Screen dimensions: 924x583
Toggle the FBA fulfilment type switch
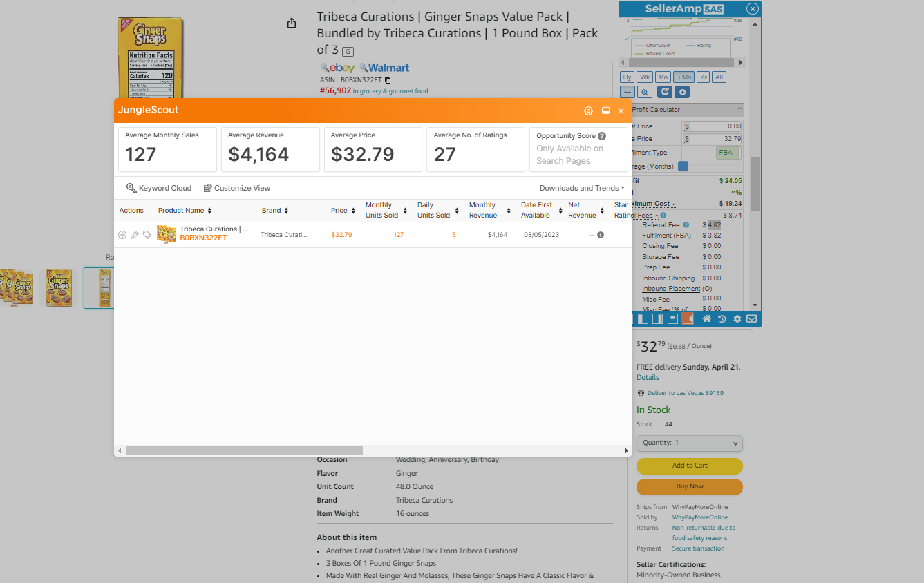pyautogui.click(x=728, y=153)
